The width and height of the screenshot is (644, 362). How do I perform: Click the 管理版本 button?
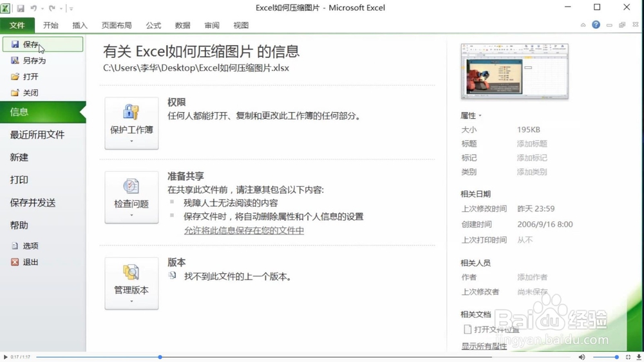(131, 283)
